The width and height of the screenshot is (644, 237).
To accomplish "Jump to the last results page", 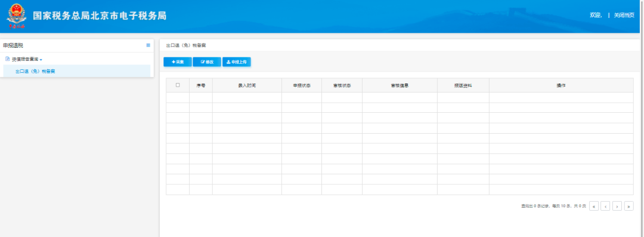I will tap(629, 206).
